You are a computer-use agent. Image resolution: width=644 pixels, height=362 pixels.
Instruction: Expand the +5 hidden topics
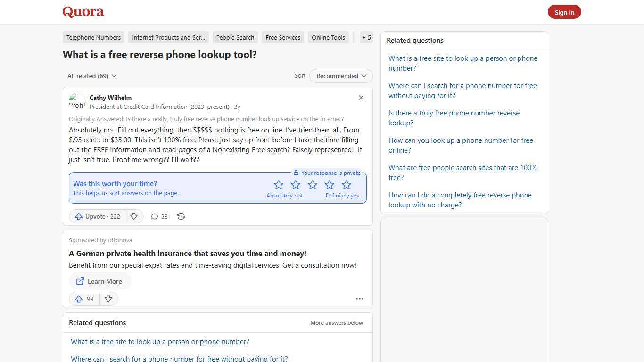click(366, 37)
